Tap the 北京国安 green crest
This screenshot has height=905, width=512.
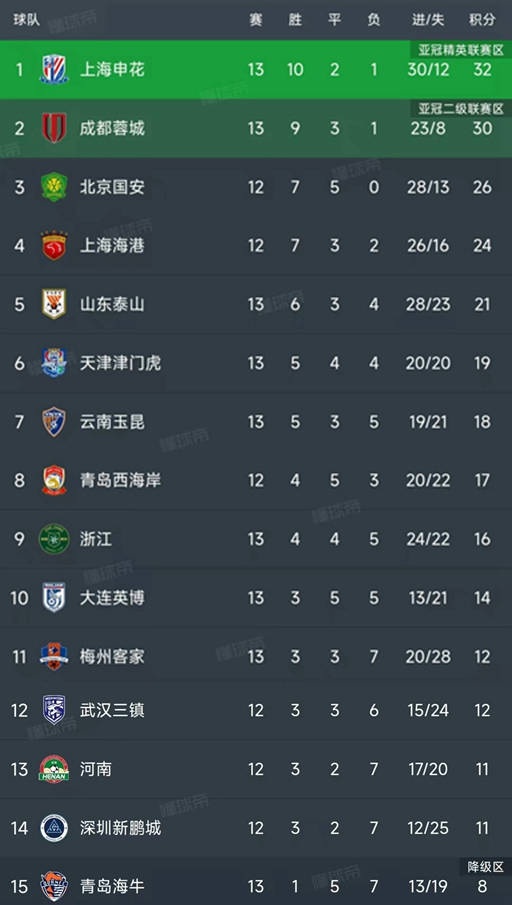coord(54,187)
